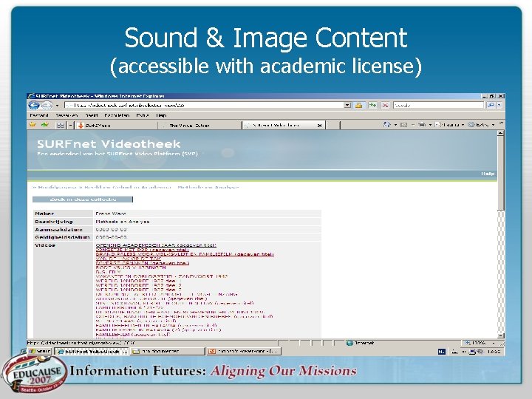Screen dimensions: 532x399
Task: Open a new blank tab
Action: pyautogui.click(x=332, y=125)
